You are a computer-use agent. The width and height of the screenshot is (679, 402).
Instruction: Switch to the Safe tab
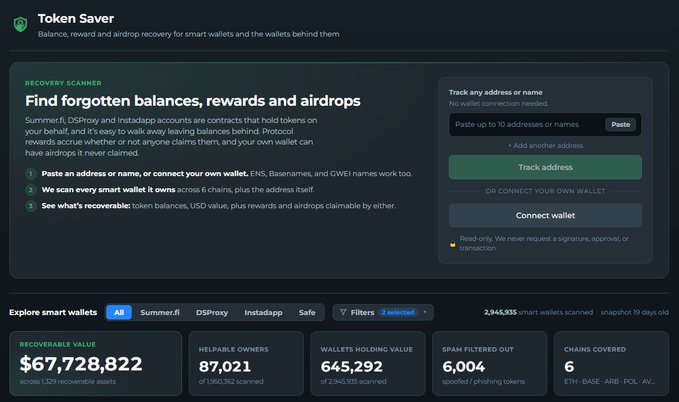coord(307,312)
